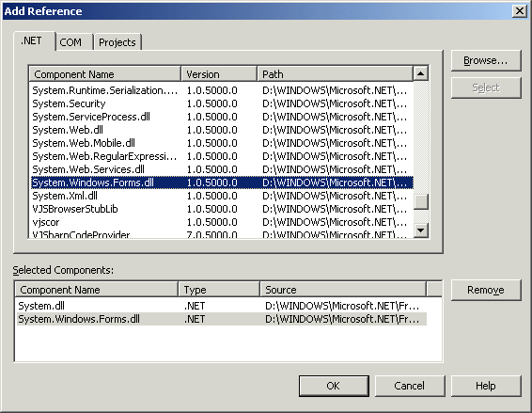The height and width of the screenshot is (413, 532).
Task: Click the path cell of System.Xml.dll
Action: pos(335,196)
